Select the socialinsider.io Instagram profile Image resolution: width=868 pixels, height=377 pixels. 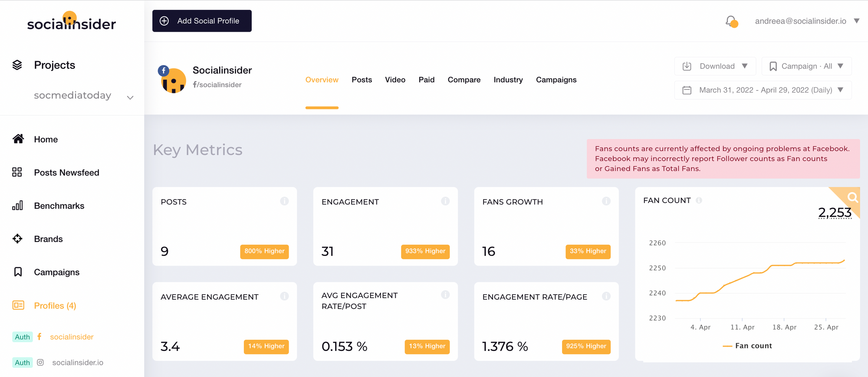(78, 363)
